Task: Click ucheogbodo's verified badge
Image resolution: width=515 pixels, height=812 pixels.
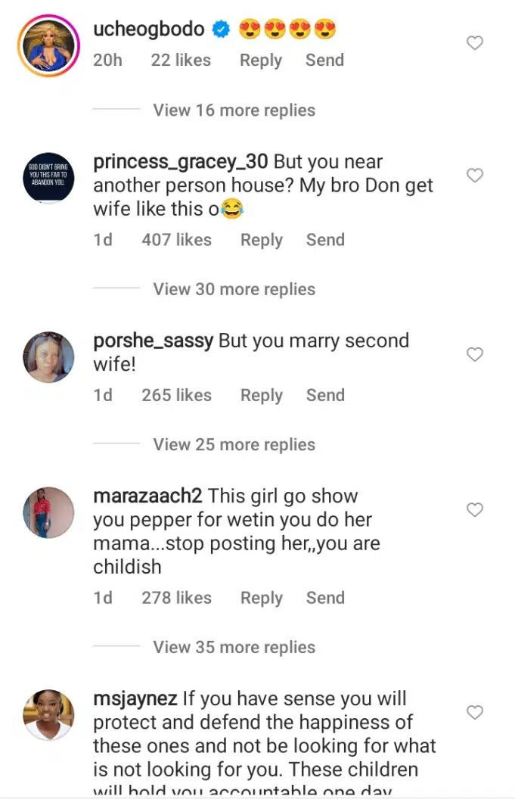Action: tap(221, 30)
